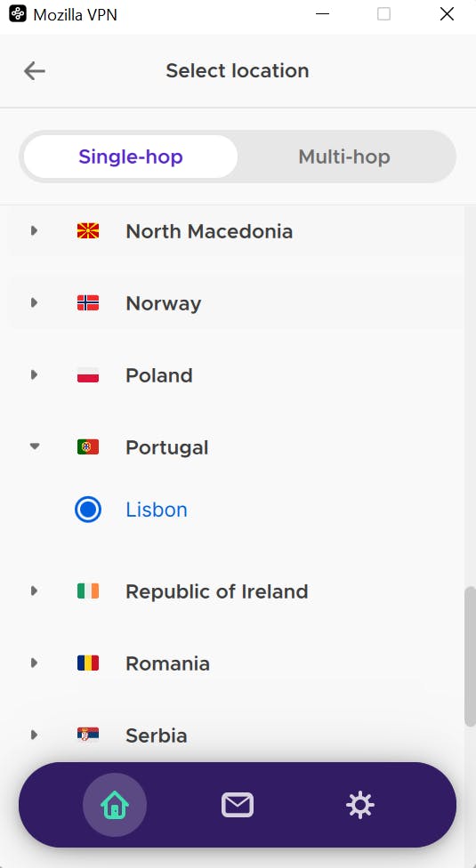Click the Norway flag icon
This screenshot has width=476, height=868.
[x=88, y=302]
